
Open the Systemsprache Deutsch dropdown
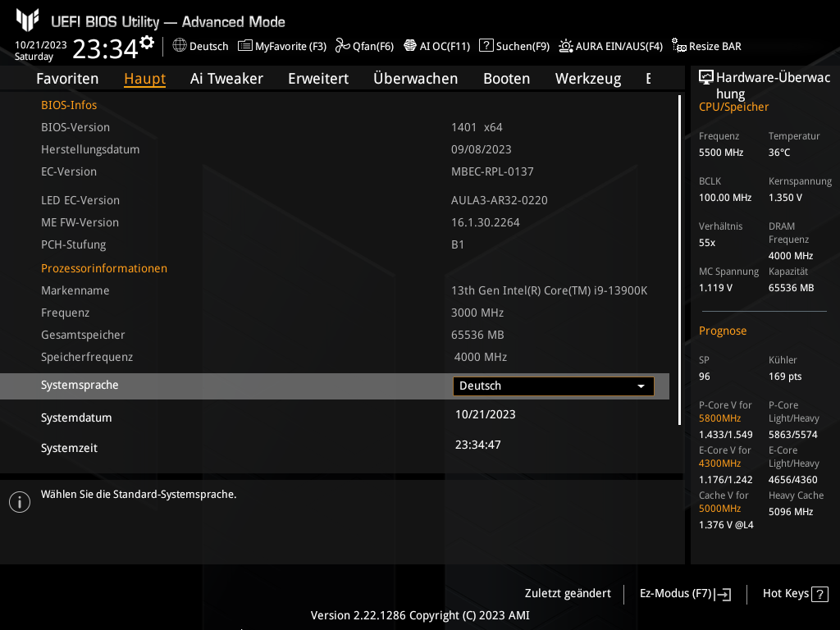click(553, 386)
